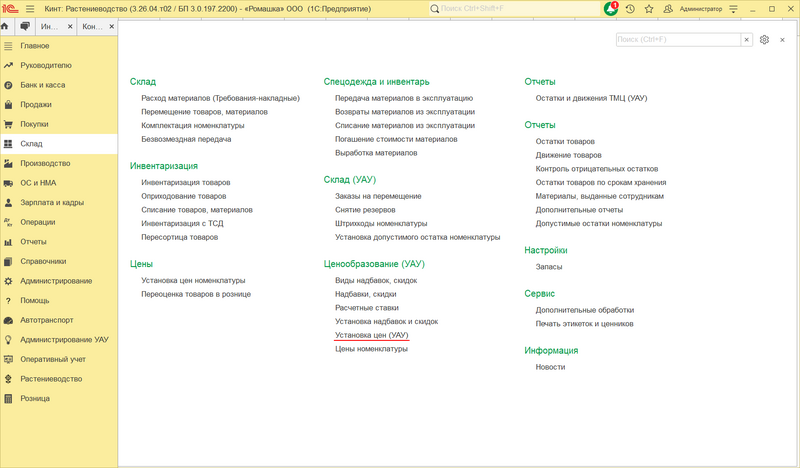Open Продажи section in sidebar
The height and width of the screenshot is (468, 800).
click(x=59, y=105)
